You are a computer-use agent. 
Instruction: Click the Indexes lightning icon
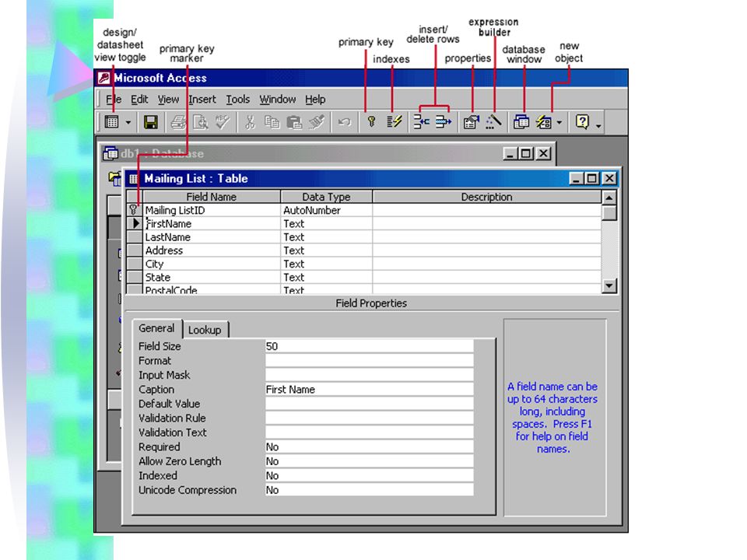click(394, 122)
